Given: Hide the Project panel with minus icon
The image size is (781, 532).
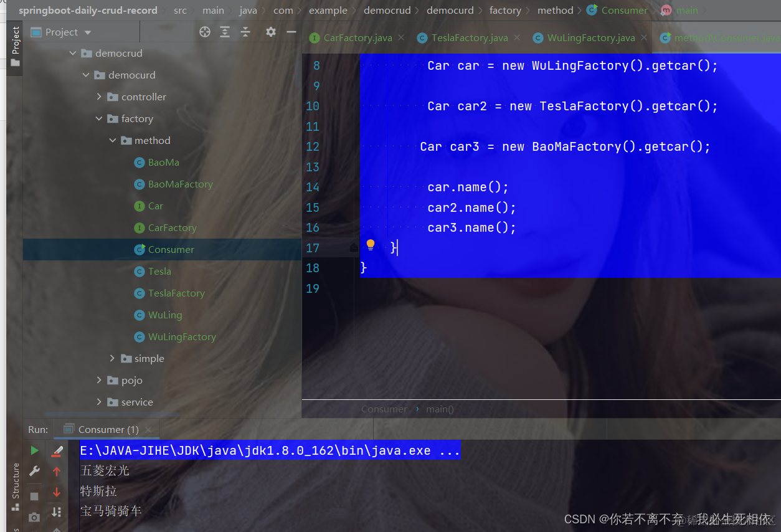Looking at the screenshot, I should (290, 32).
